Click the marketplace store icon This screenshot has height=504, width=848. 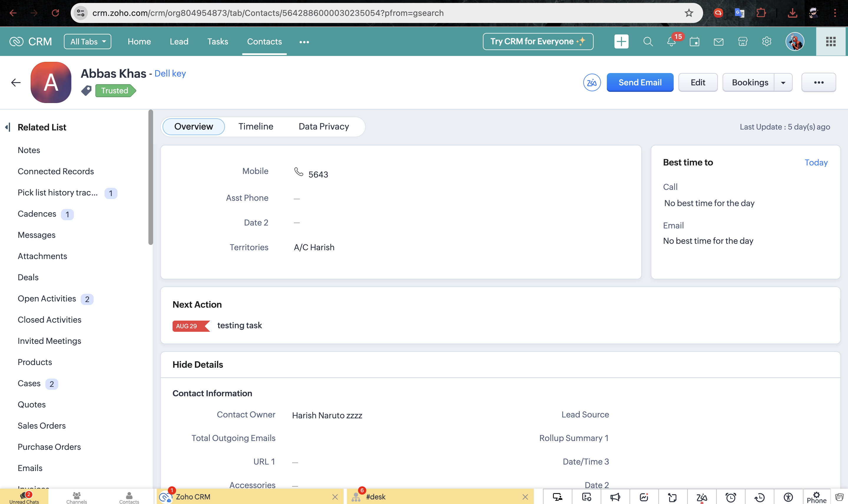point(742,42)
